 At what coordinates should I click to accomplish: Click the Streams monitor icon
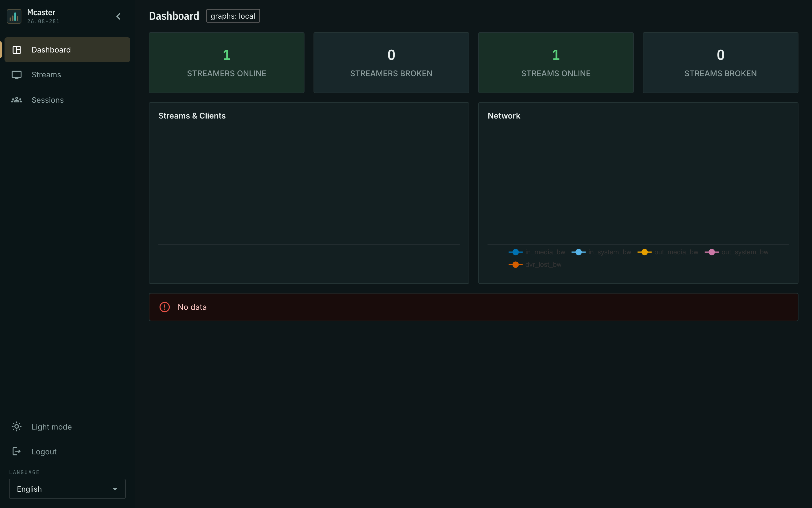click(16, 75)
